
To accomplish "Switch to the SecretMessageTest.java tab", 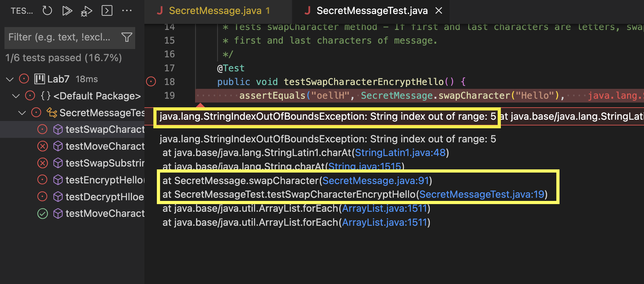I will point(371,11).
